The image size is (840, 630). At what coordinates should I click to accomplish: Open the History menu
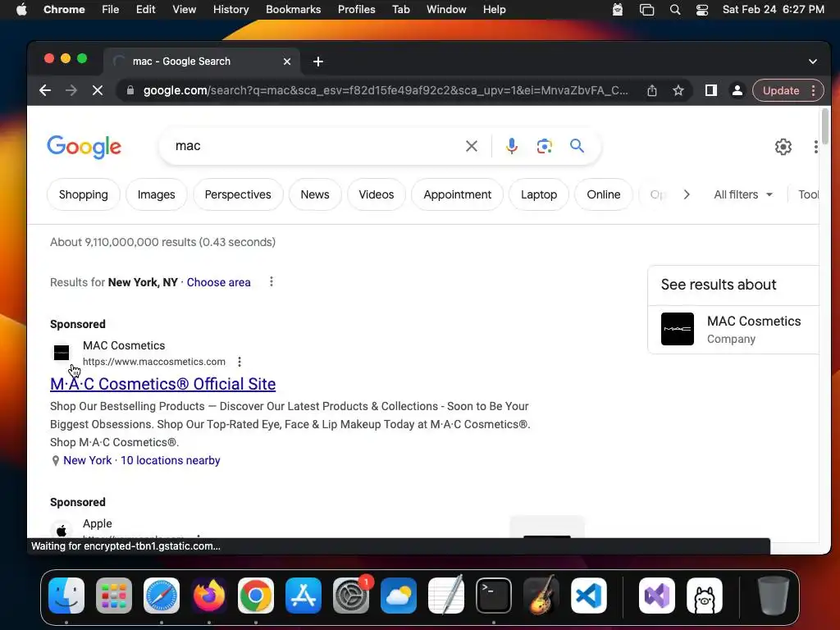tap(231, 10)
